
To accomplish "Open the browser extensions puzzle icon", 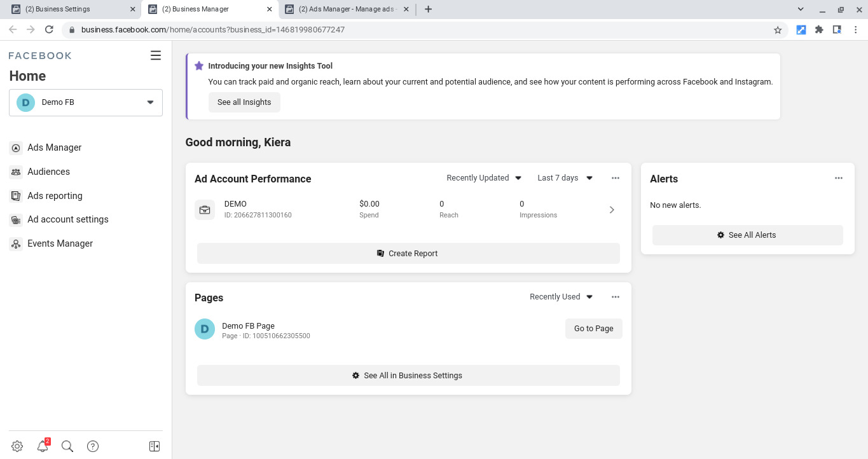I will click(819, 30).
